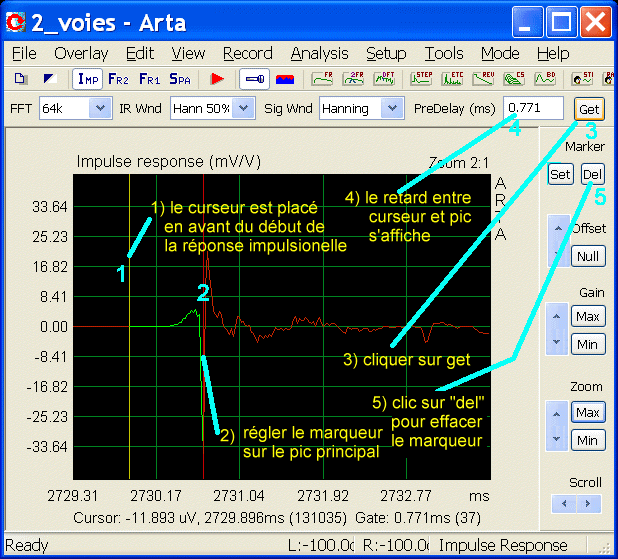Image resolution: width=618 pixels, height=559 pixels.
Task: Open the Sig Wnd Hanning dropdown
Action: pos(362,108)
